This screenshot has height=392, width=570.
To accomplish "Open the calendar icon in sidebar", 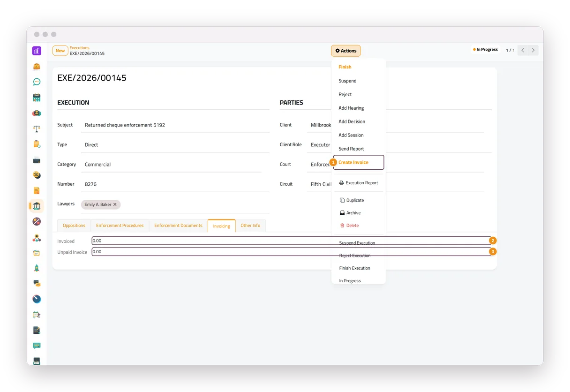I will coord(37,98).
